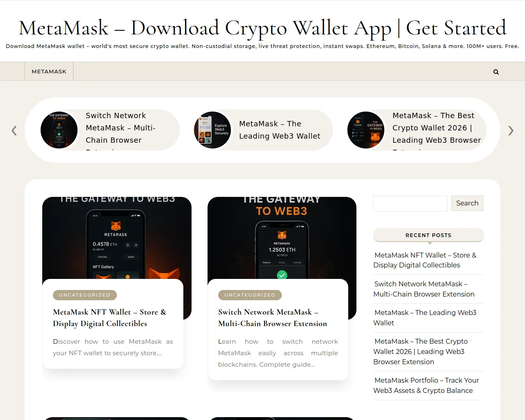Open recent post Best Crypto Wallet 2026

tap(420, 352)
